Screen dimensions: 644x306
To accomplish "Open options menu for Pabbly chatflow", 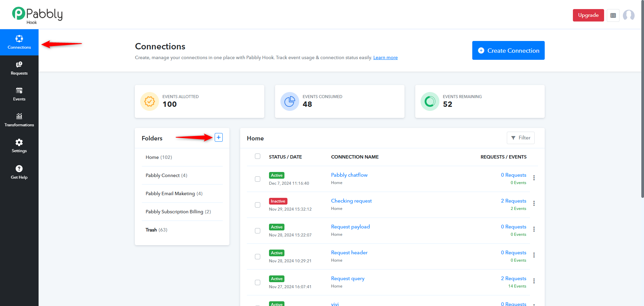I will tap(534, 178).
